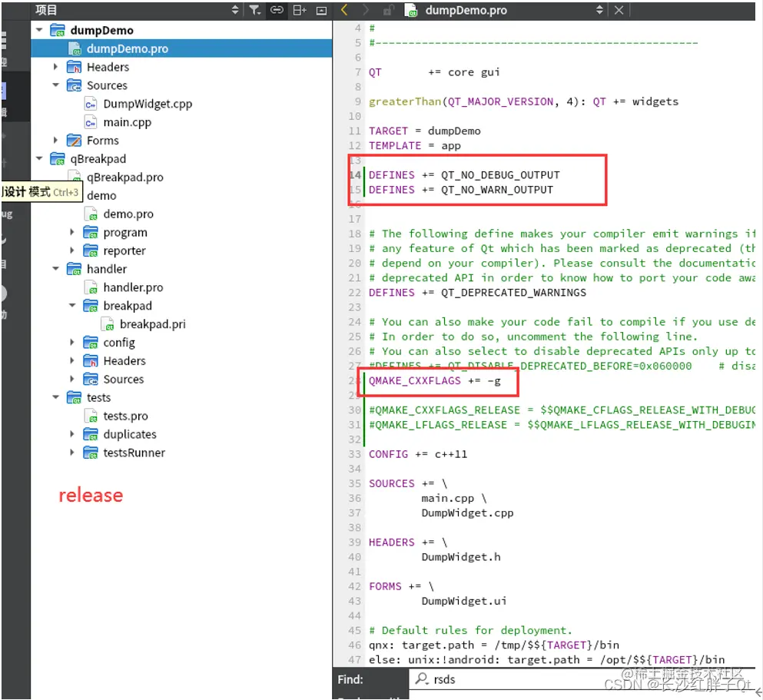Click the demo.pro file icon

(x=91, y=214)
